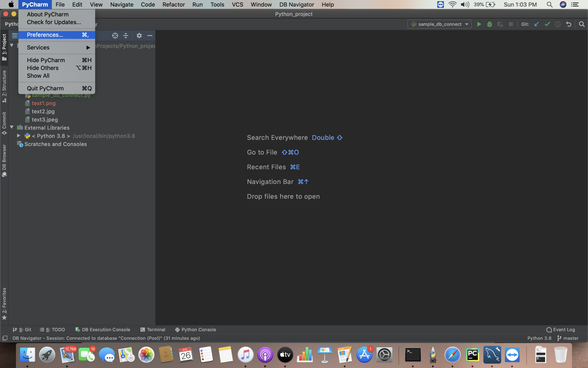Screen dimensions: 588x368
Task: Open System Preferences gear in Dock
Action: point(384,355)
